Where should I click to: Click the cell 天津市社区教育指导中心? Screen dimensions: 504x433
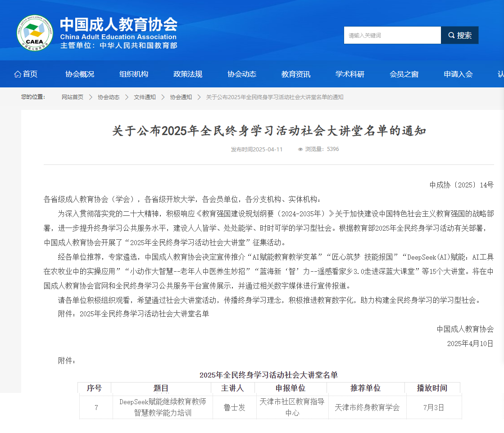tap(292, 407)
